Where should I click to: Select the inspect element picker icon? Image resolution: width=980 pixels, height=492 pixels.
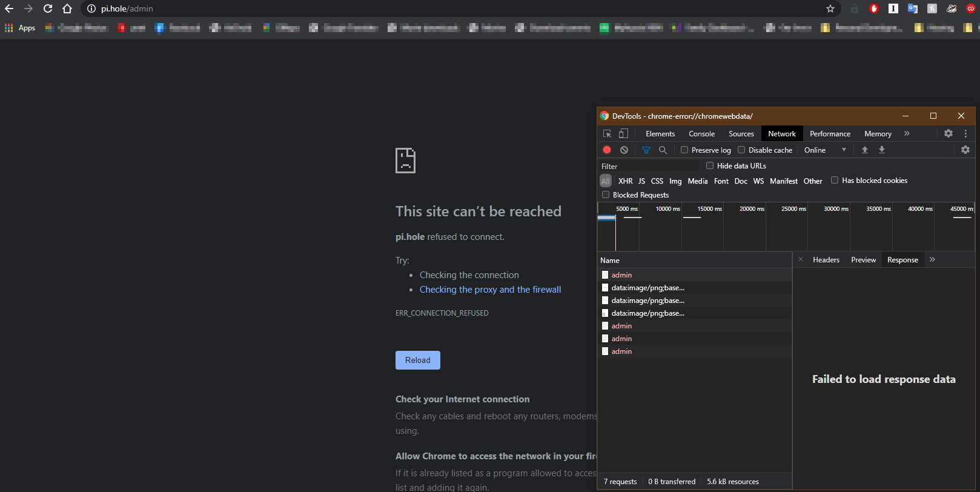point(607,133)
